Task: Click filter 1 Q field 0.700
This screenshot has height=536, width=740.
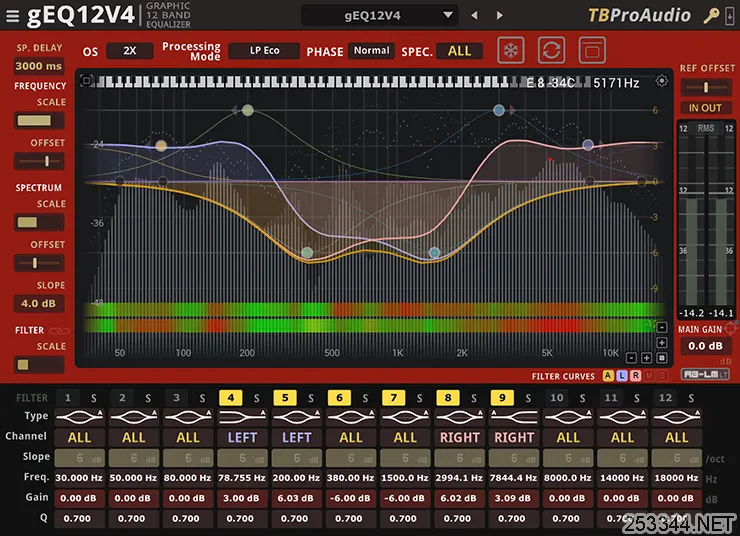Action: point(78,519)
